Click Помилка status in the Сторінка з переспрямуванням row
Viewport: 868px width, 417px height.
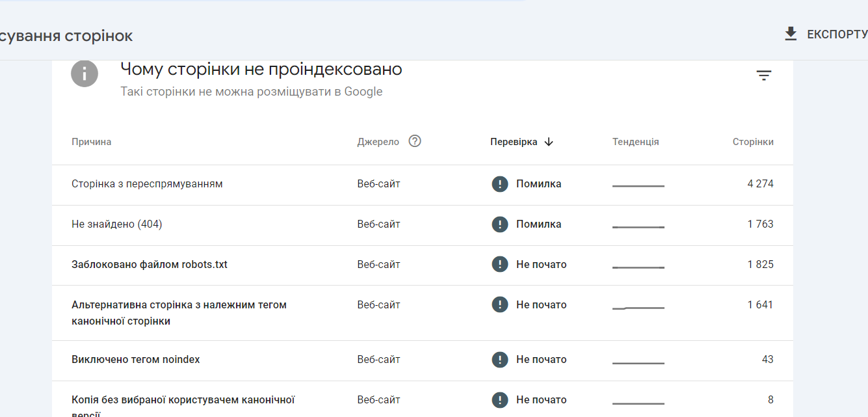(538, 184)
